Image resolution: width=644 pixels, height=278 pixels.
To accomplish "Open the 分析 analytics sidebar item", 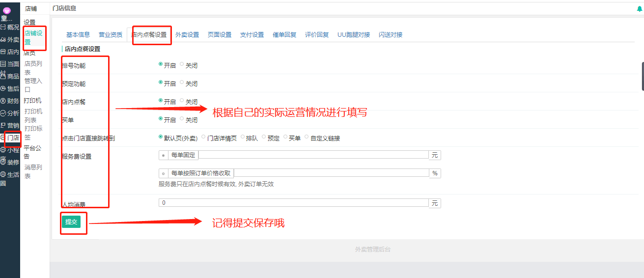I will [x=10, y=113].
